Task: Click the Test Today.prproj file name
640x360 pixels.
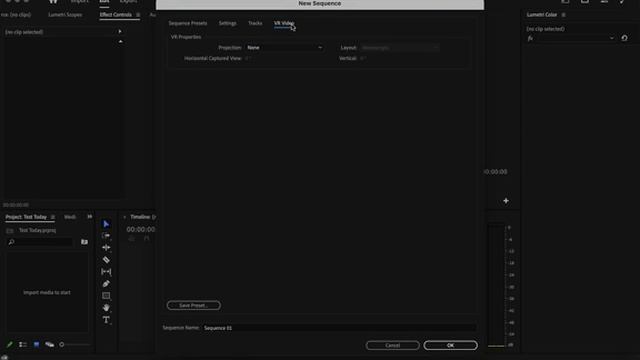Action: (37, 231)
